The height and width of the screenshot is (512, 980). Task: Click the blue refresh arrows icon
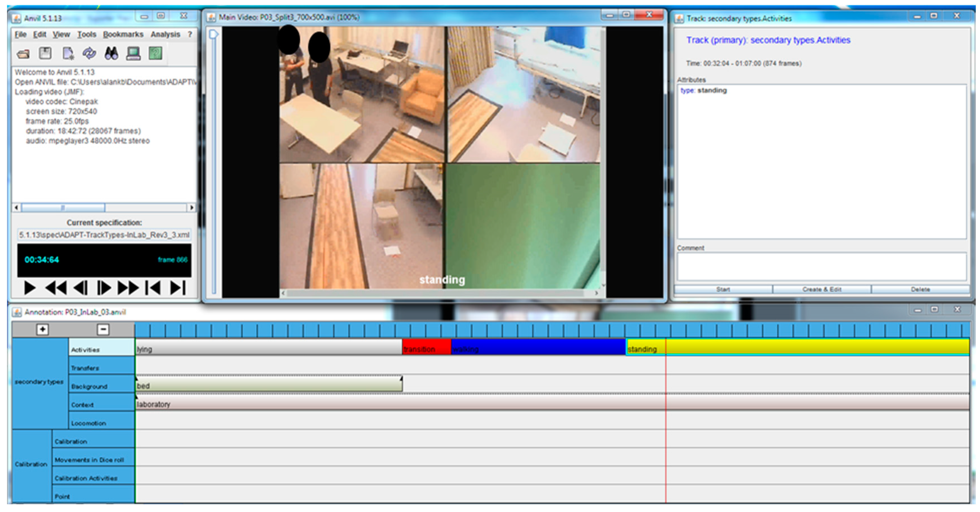pos(89,53)
